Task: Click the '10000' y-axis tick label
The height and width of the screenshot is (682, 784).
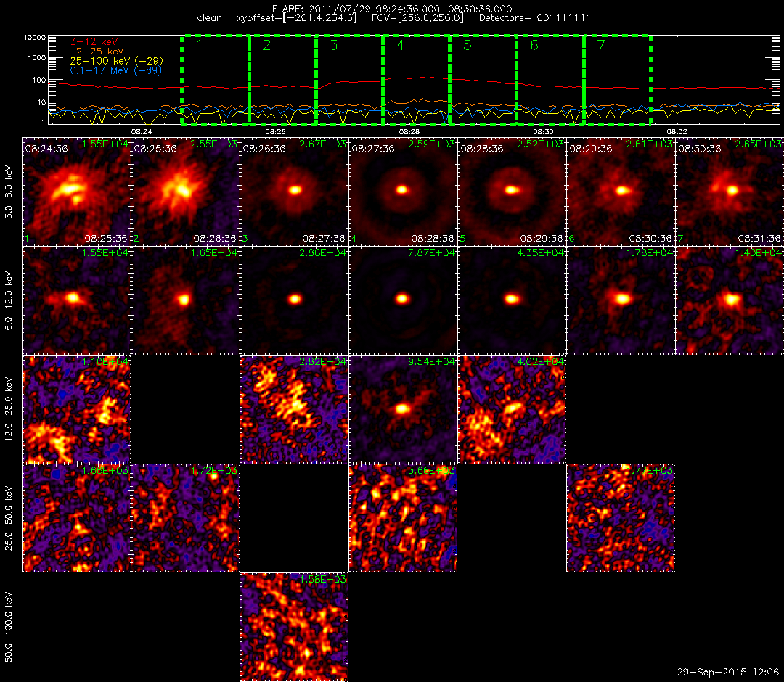Action: pyautogui.click(x=35, y=38)
